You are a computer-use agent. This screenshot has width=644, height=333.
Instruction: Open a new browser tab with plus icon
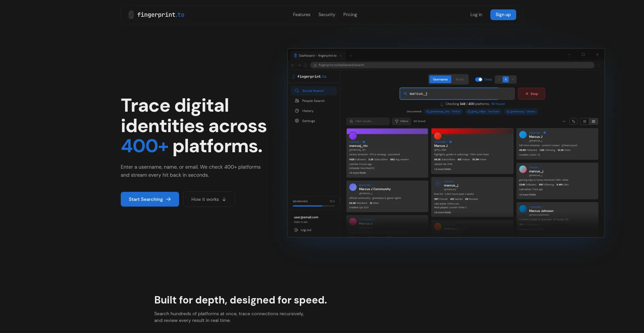pos(351,56)
